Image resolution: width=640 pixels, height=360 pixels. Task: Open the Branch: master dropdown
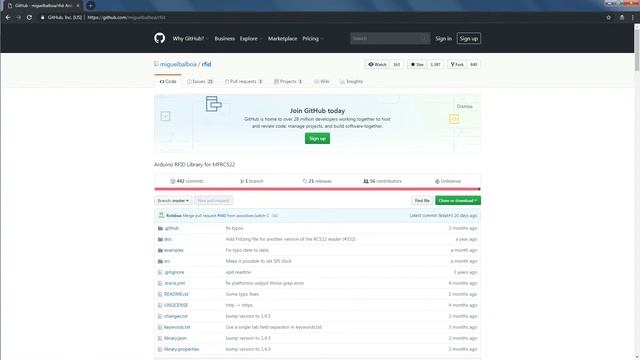pyautogui.click(x=173, y=200)
